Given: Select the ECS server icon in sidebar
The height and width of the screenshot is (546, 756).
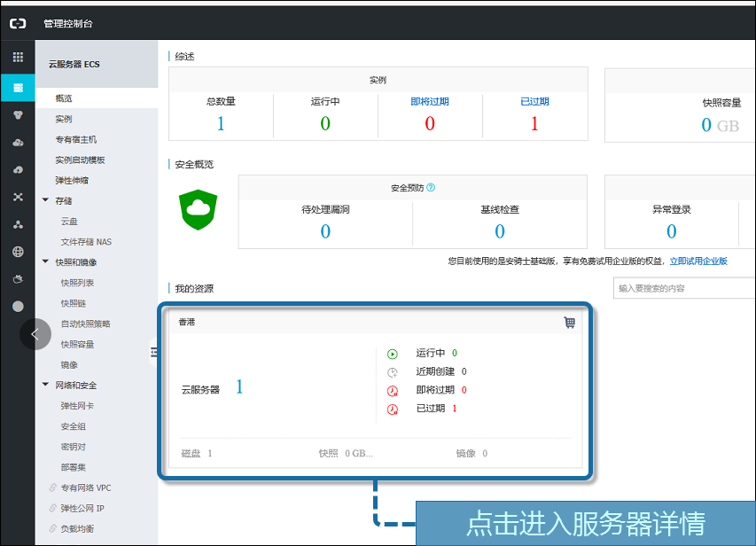Looking at the screenshot, I should [18, 87].
